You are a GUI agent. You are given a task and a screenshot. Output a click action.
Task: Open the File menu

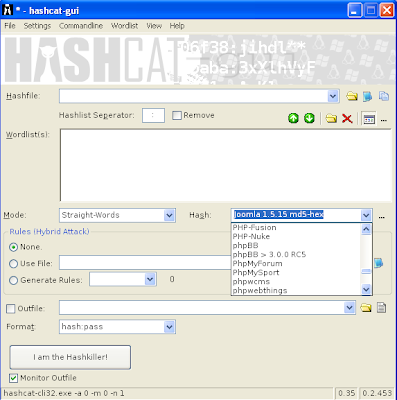tap(10, 26)
